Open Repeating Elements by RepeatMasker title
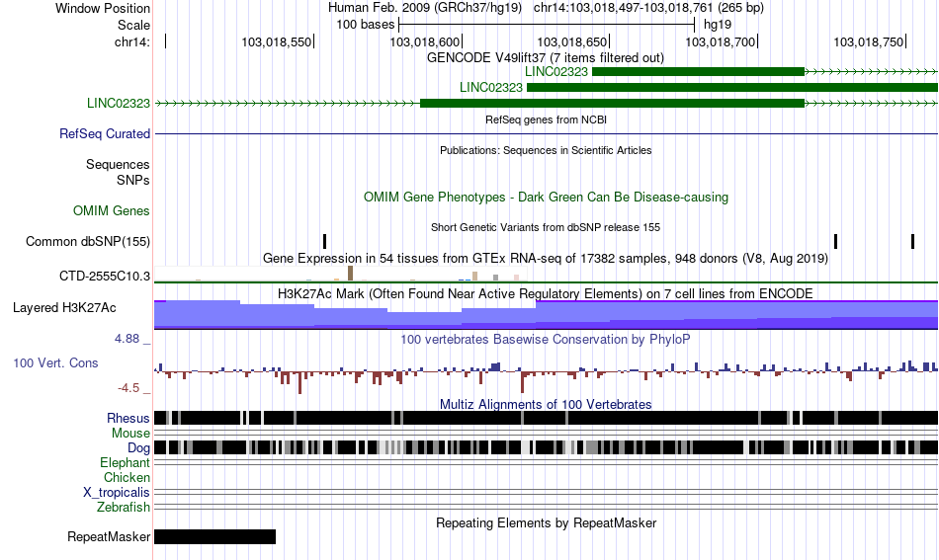This screenshot has width=939, height=560. click(546, 522)
